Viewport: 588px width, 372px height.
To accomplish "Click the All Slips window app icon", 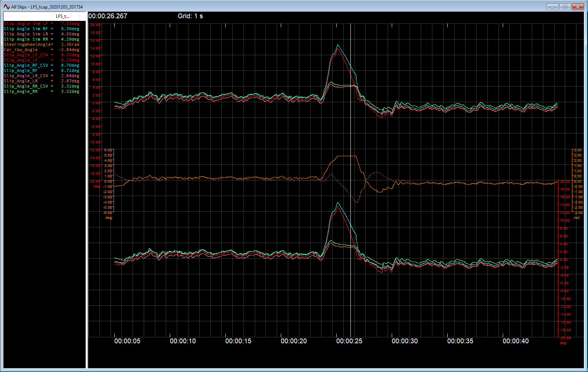I will pos(7,7).
